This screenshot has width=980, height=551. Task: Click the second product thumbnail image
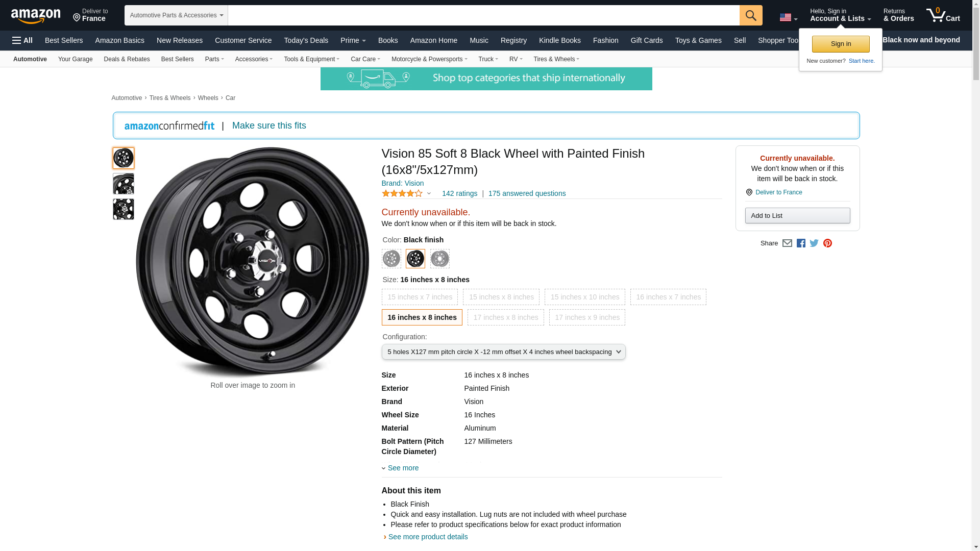[x=124, y=184]
